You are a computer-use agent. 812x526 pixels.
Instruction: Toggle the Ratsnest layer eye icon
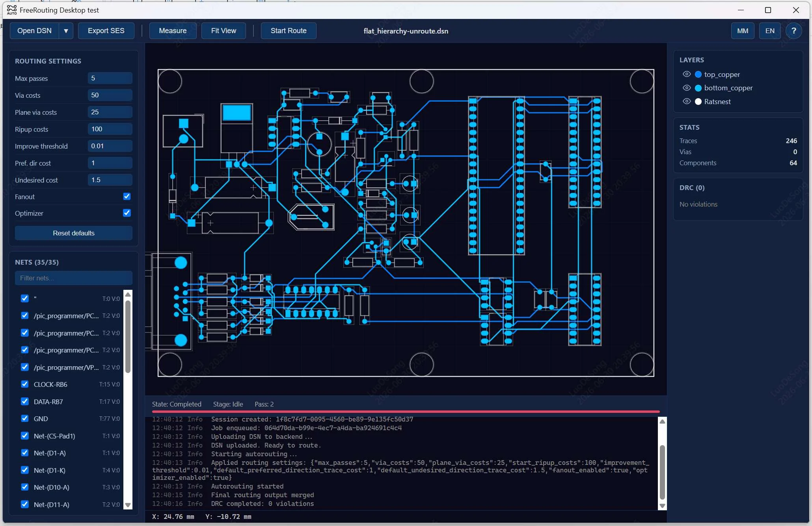pos(687,101)
